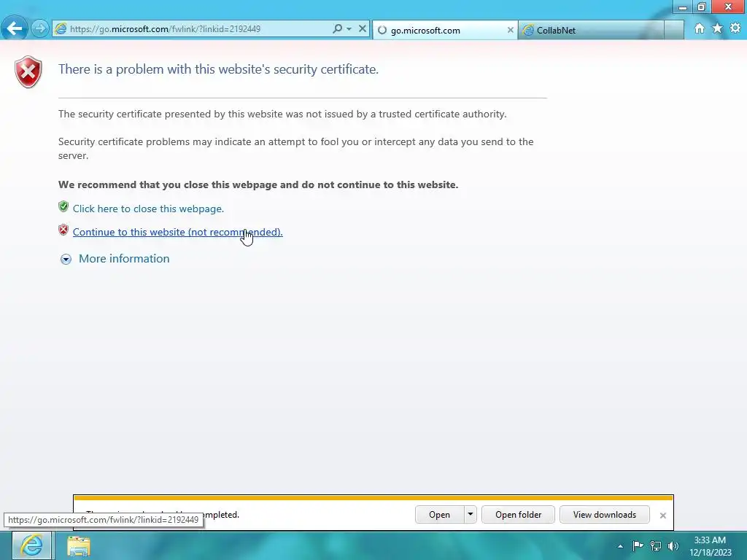Click 'Click here to close this webpage' link

point(148,209)
